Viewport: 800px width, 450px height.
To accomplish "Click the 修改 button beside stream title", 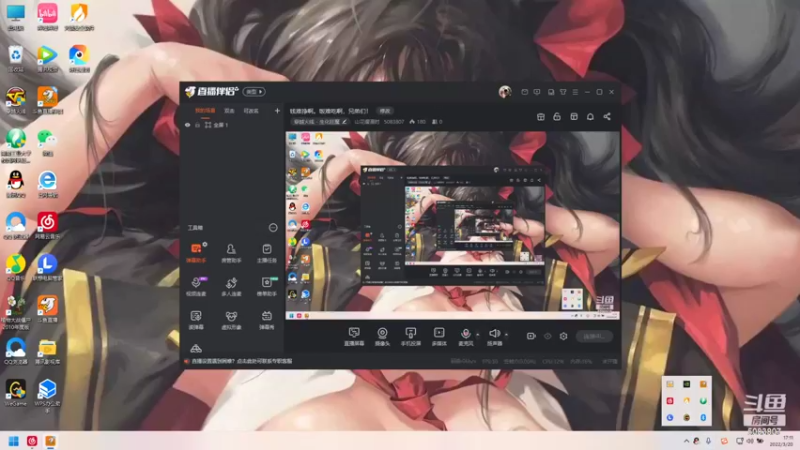I will point(385,111).
